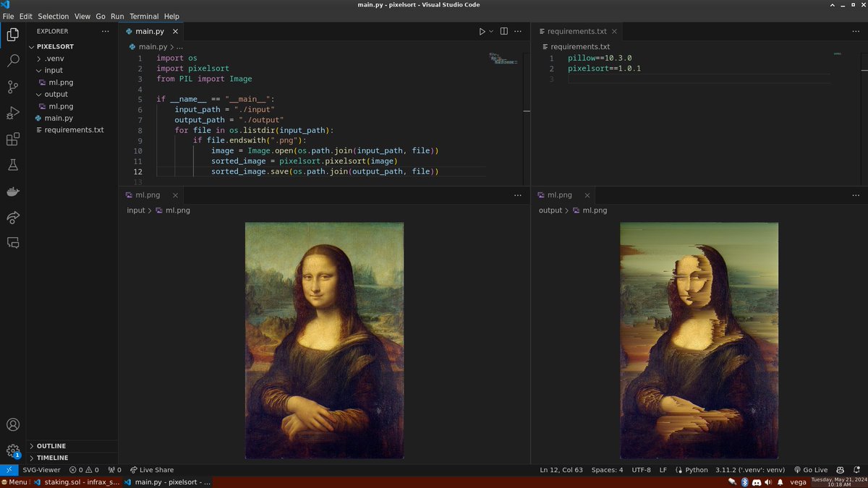868x488 pixels.
Task: Open Discord tray icon
Action: [756, 481]
